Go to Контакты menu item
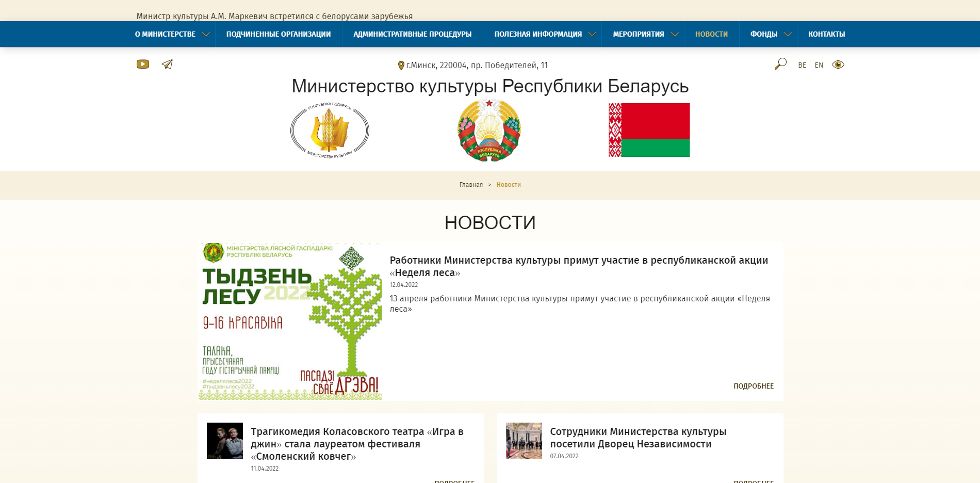Viewport: 980px width, 483px height. click(826, 34)
